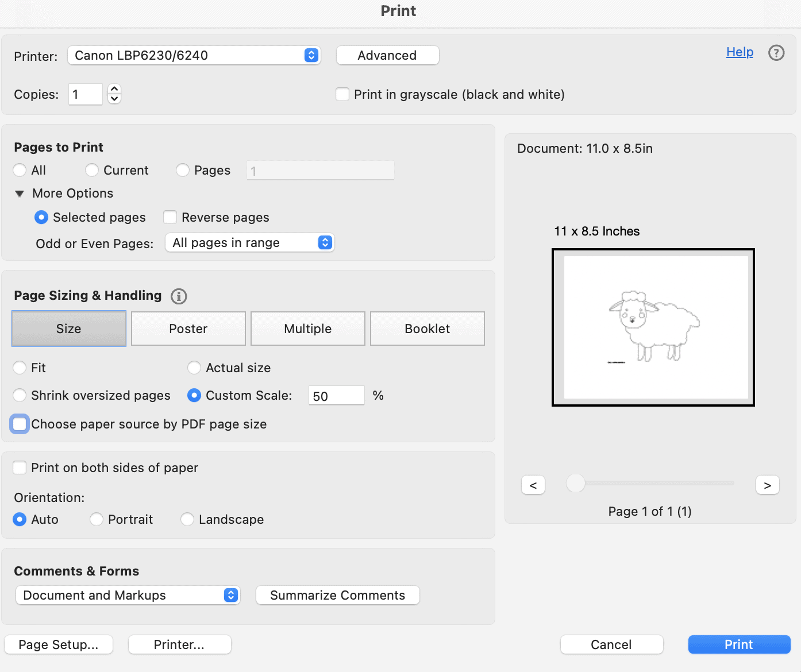This screenshot has height=672, width=801.
Task: Click the "Page 1 of 1 (1)" text
Action: [650, 511]
